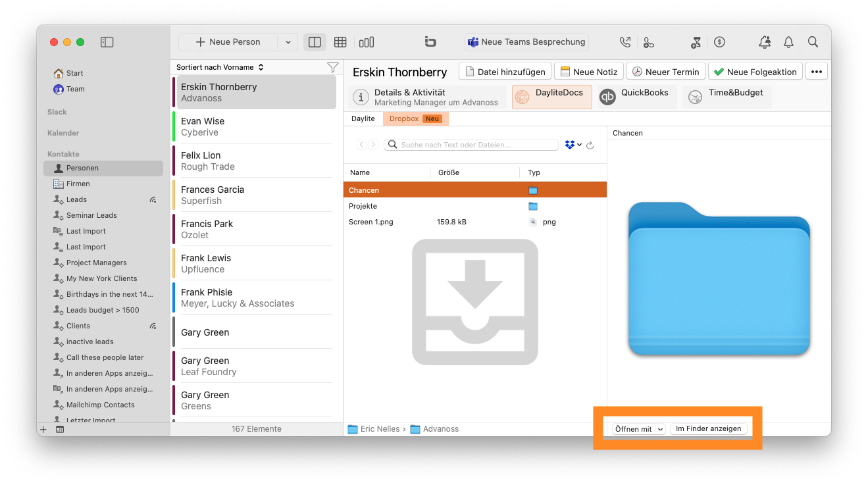The height and width of the screenshot is (485, 868).
Task: Click Neue Notiz button
Action: (589, 72)
